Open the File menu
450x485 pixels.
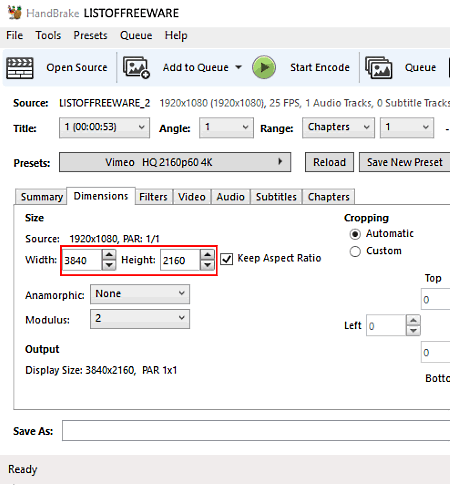tap(15, 35)
